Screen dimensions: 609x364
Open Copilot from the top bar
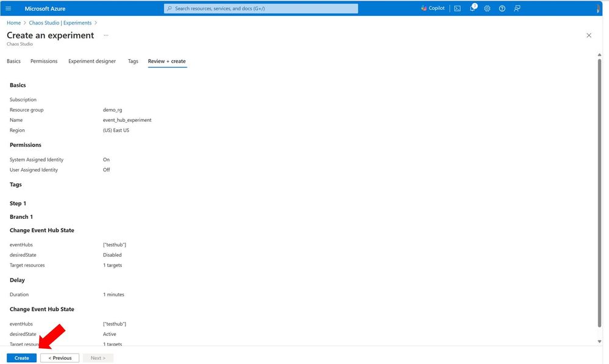coord(433,8)
